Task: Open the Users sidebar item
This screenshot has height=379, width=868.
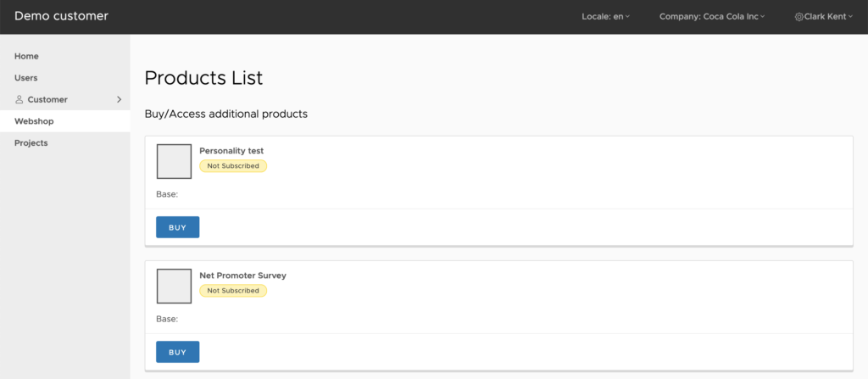Action: 26,78
